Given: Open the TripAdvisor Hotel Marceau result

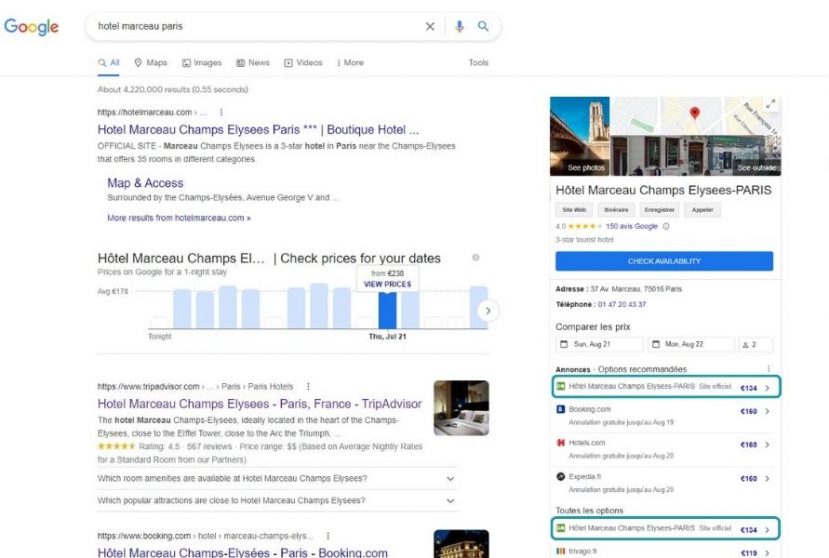Looking at the screenshot, I should pos(260,404).
